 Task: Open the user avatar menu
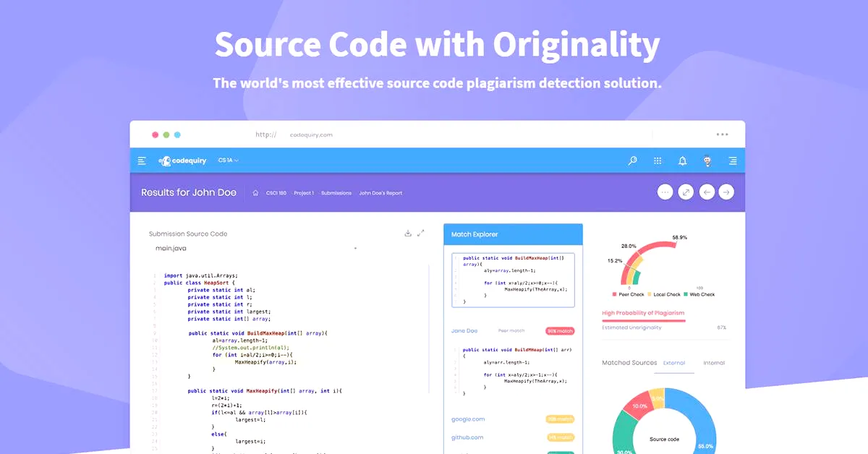point(707,161)
